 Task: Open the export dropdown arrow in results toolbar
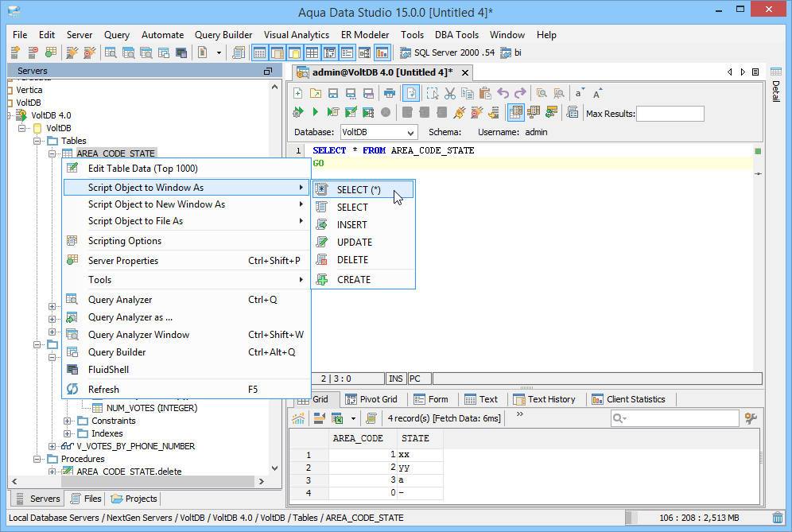353,418
